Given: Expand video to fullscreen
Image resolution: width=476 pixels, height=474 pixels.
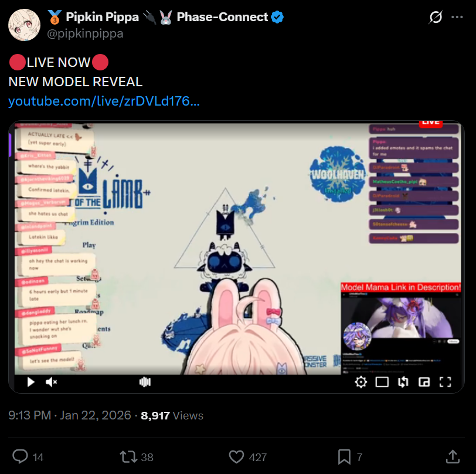Looking at the screenshot, I should tap(446, 382).
